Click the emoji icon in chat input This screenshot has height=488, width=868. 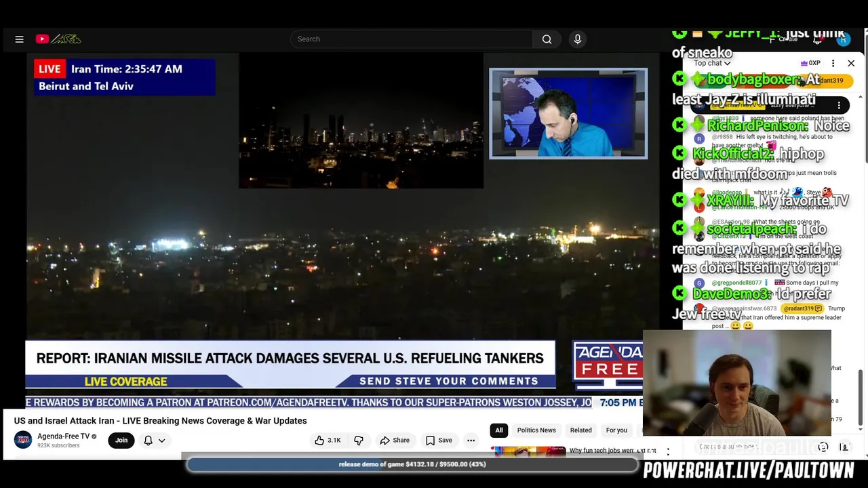coord(823,447)
